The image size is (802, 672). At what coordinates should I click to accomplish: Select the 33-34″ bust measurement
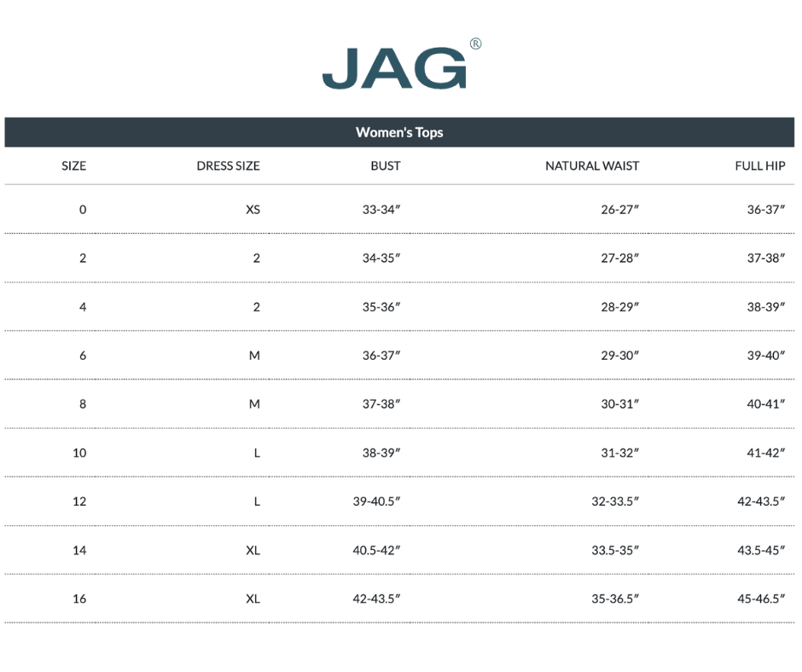(x=381, y=210)
